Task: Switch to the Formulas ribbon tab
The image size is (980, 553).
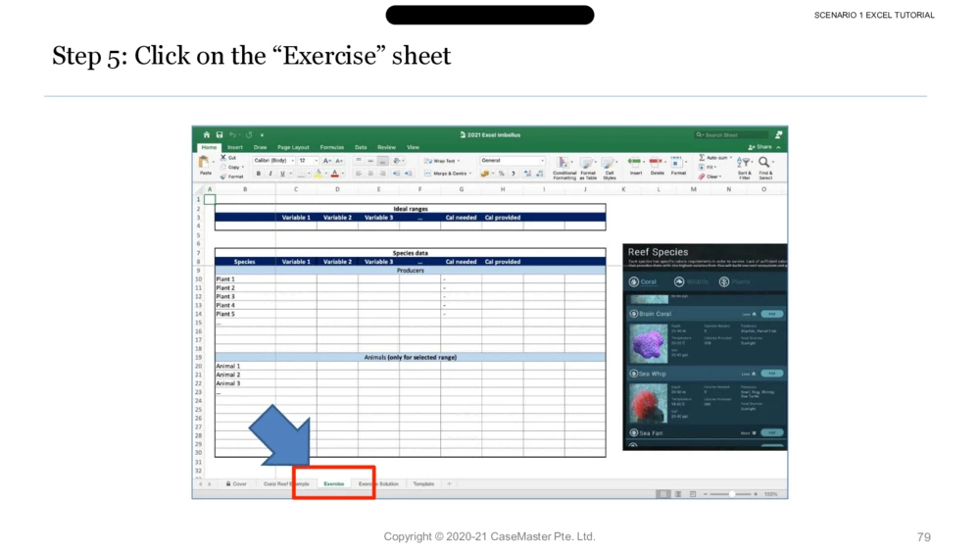Action: [331, 147]
